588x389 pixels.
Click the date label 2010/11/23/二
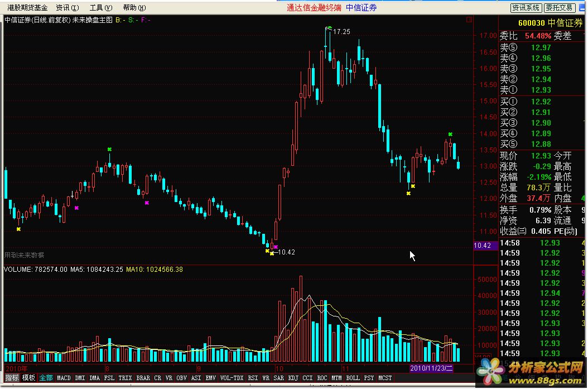pos(432,368)
